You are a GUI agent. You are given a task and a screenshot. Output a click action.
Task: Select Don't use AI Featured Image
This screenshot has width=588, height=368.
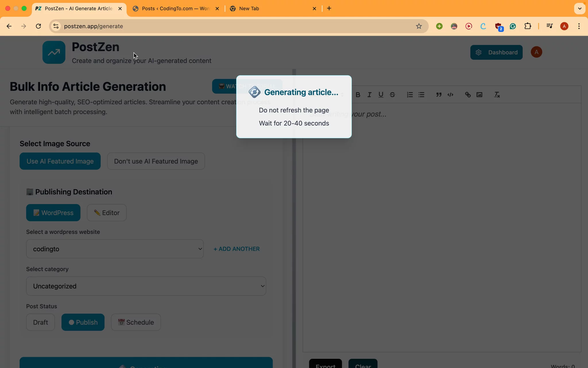[x=156, y=161]
